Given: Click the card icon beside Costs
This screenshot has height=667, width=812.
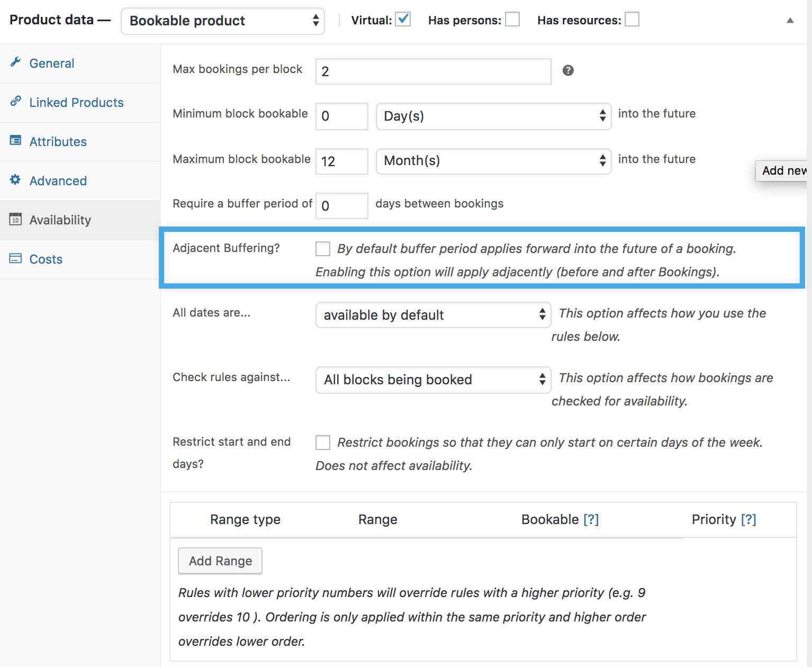Looking at the screenshot, I should pos(15,258).
